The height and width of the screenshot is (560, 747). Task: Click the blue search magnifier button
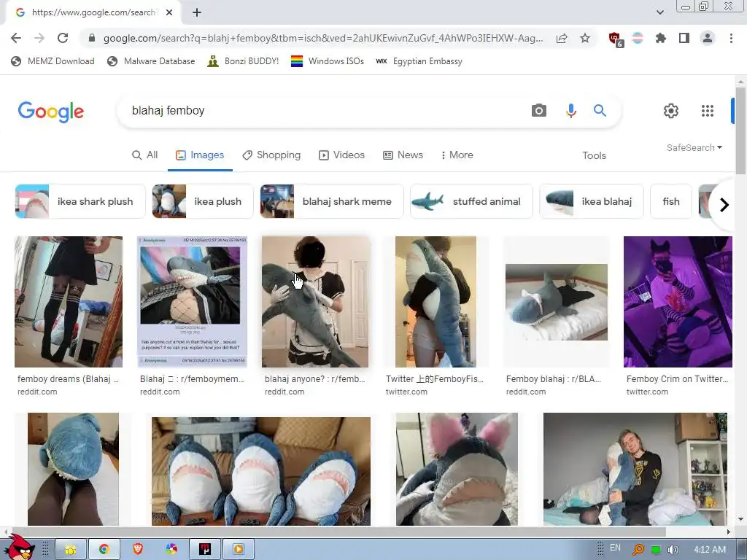pyautogui.click(x=600, y=111)
